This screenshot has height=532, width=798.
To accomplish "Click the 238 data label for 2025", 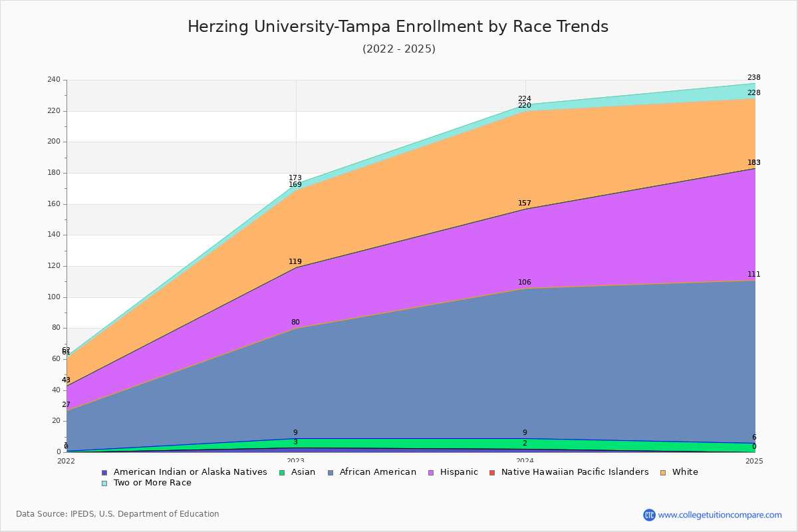I will click(754, 78).
